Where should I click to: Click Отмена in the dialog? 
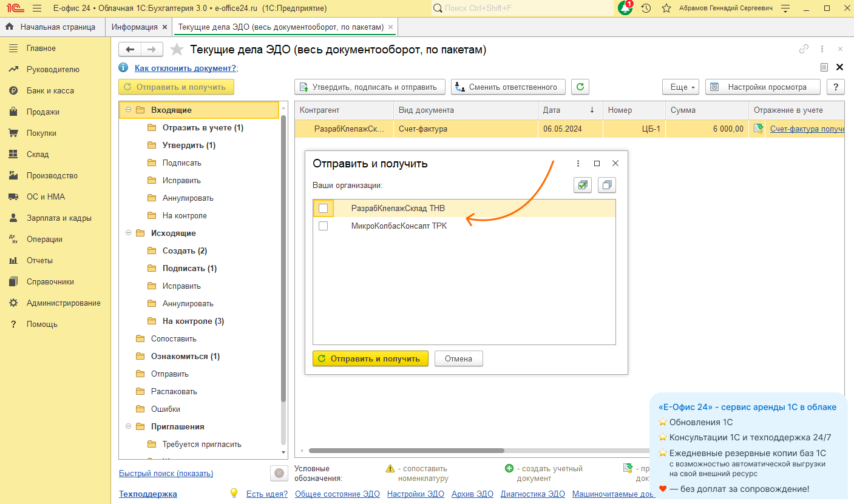click(458, 358)
